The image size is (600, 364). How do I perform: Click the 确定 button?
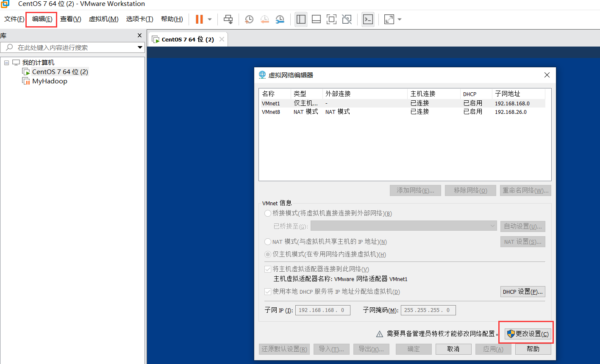(414, 349)
